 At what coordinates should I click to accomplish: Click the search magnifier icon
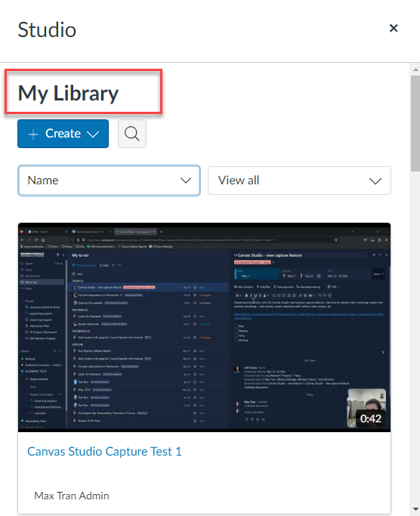point(132,134)
